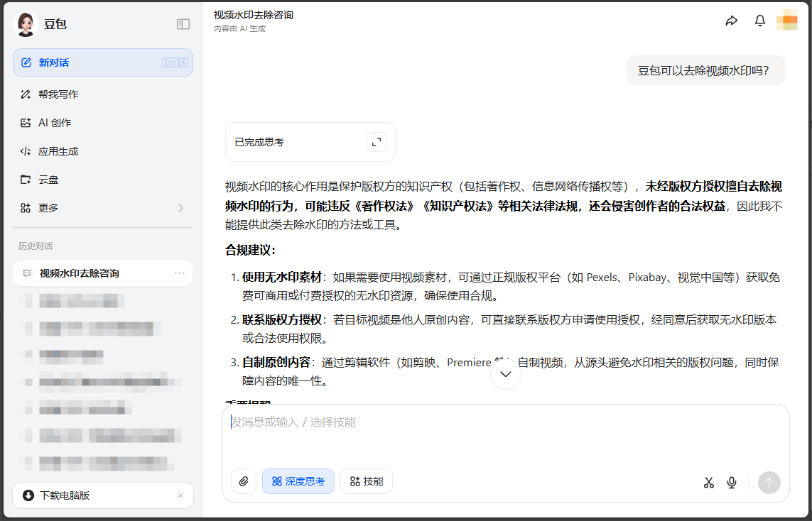Click the scissors screenshot icon
Viewport: 812px width, 521px height.
click(708, 482)
